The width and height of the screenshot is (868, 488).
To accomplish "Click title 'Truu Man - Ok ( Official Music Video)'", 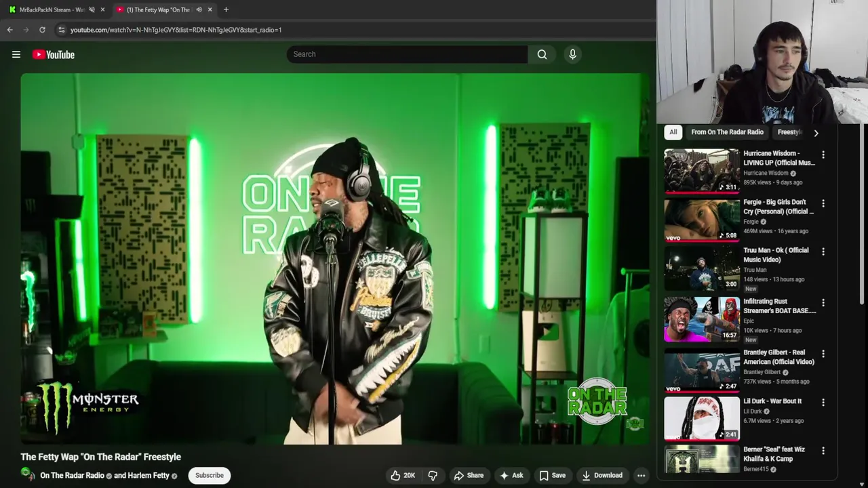I will (x=776, y=255).
